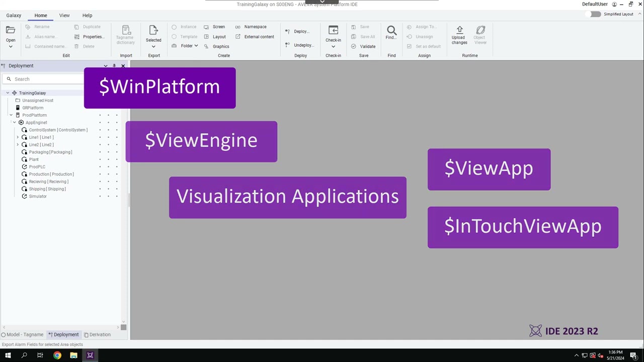Click the AVEVA IDE taskbar icon
This screenshot has height=362, width=644.
click(x=90, y=355)
